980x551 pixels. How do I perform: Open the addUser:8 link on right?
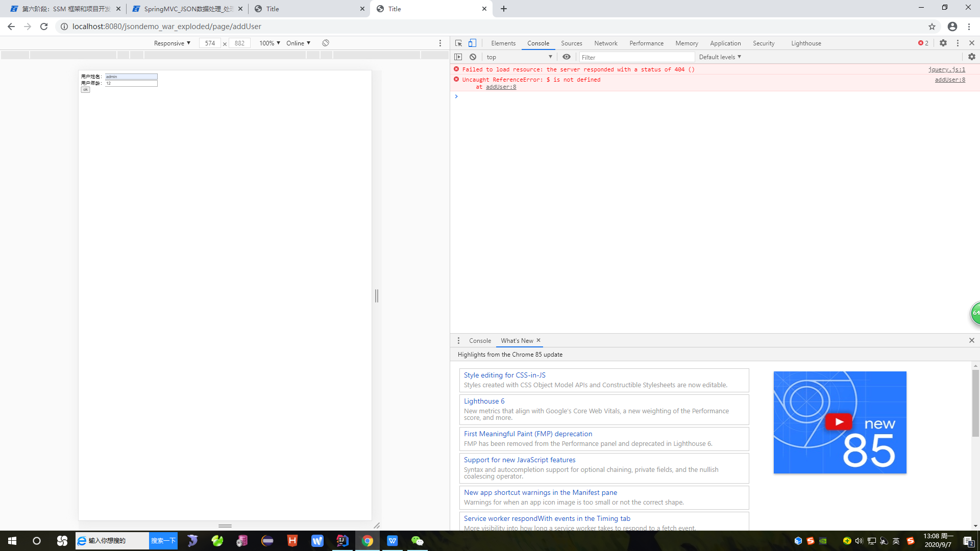[950, 80]
